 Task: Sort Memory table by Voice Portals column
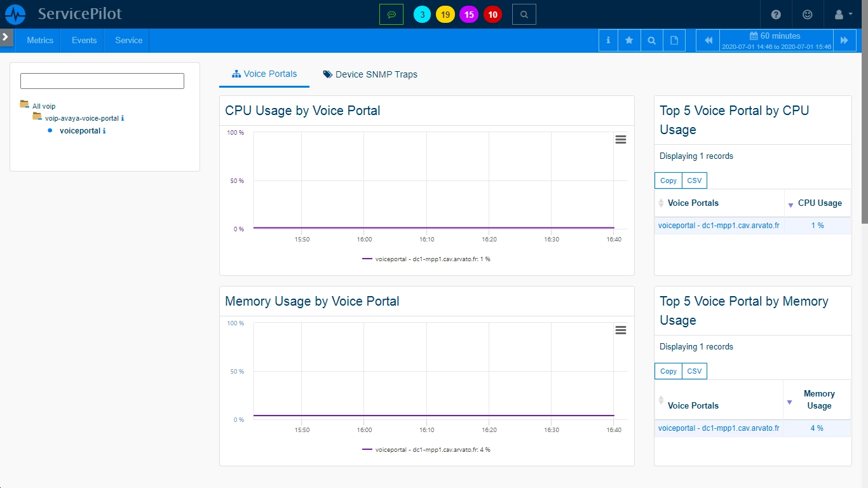click(719, 400)
